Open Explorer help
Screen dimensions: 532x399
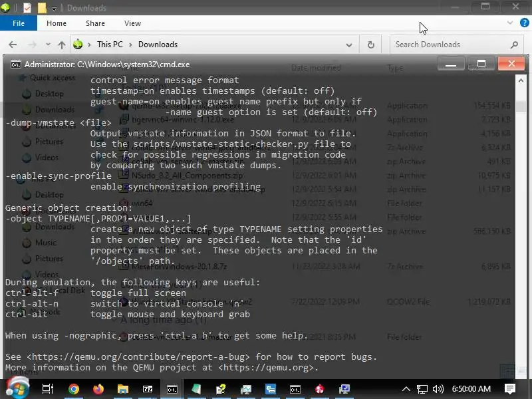pyautogui.click(x=524, y=23)
